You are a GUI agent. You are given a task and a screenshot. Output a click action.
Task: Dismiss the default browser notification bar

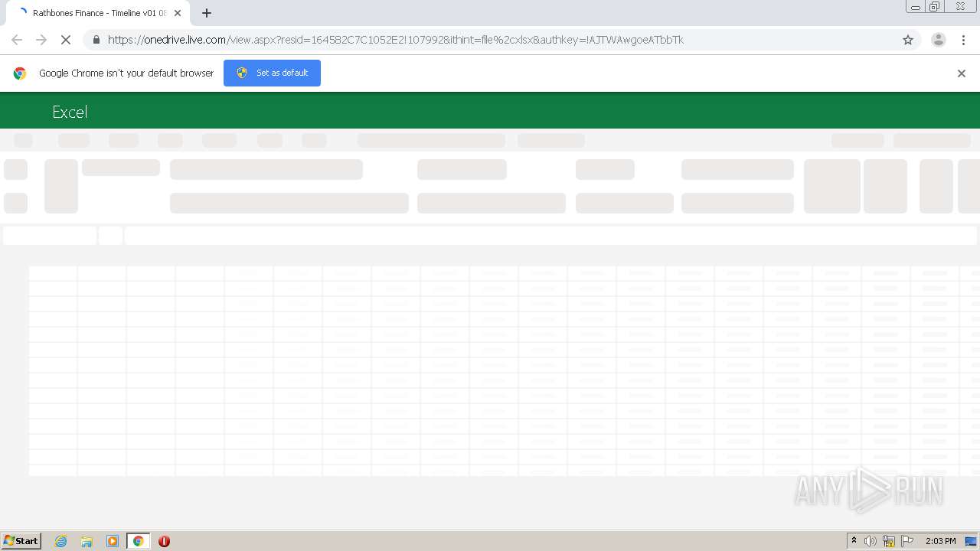pyautogui.click(x=962, y=73)
